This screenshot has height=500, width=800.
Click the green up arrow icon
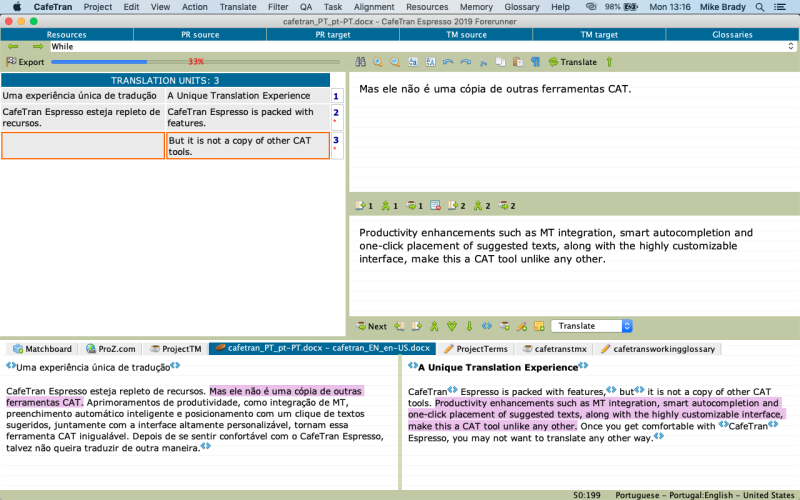point(609,62)
